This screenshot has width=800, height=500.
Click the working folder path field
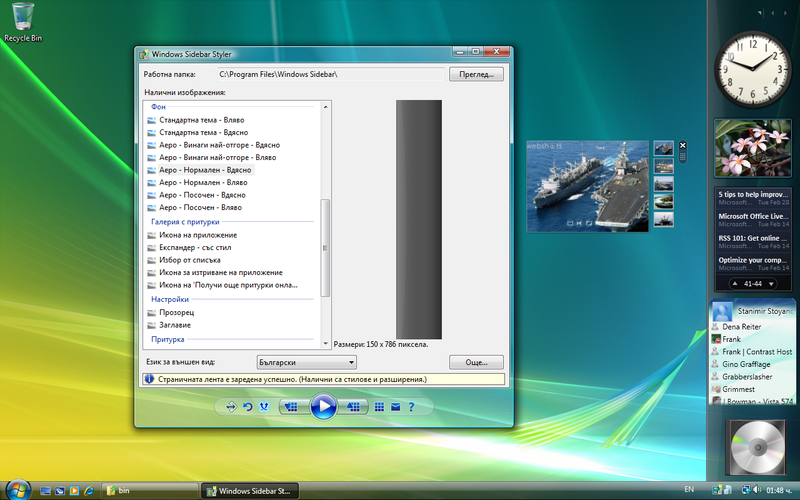(331, 74)
